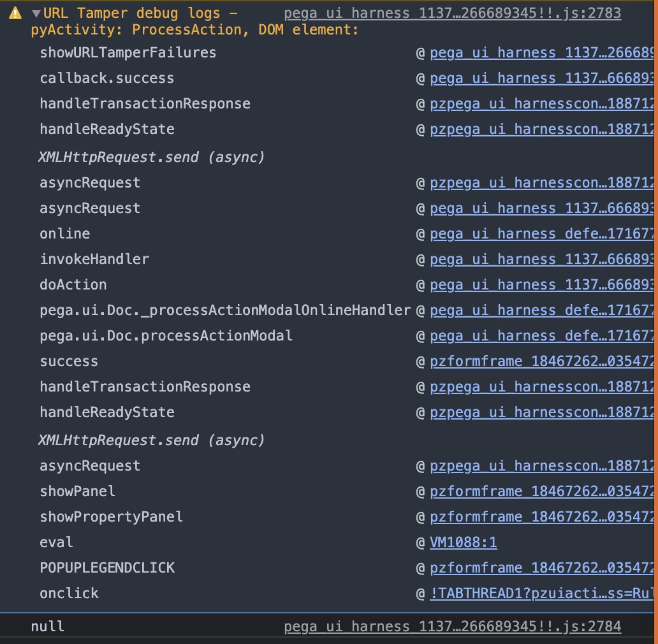
Task: Open the !TABTHREAD1 link for onclick
Action: coord(542,594)
